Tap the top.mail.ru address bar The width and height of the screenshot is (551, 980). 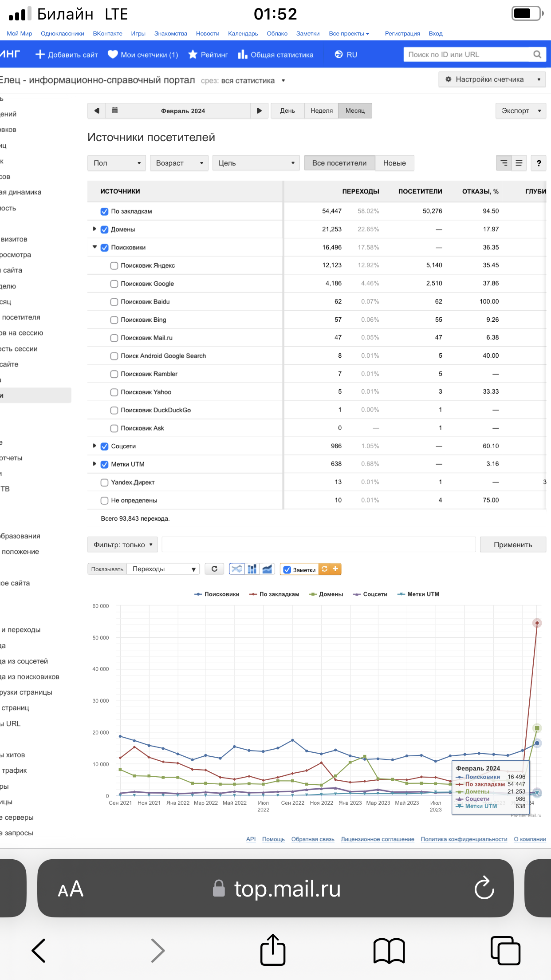pyautogui.click(x=275, y=889)
